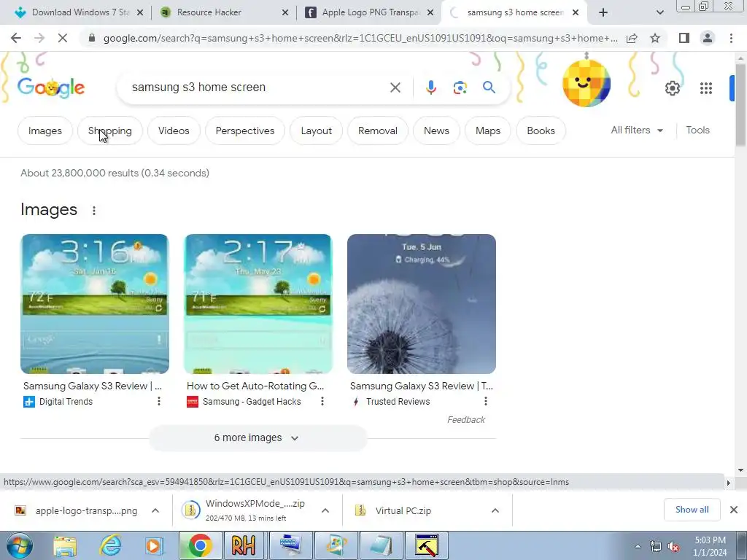Show hidden tray icons arrow
This screenshot has width=747, height=560.
[x=638, y=546]
